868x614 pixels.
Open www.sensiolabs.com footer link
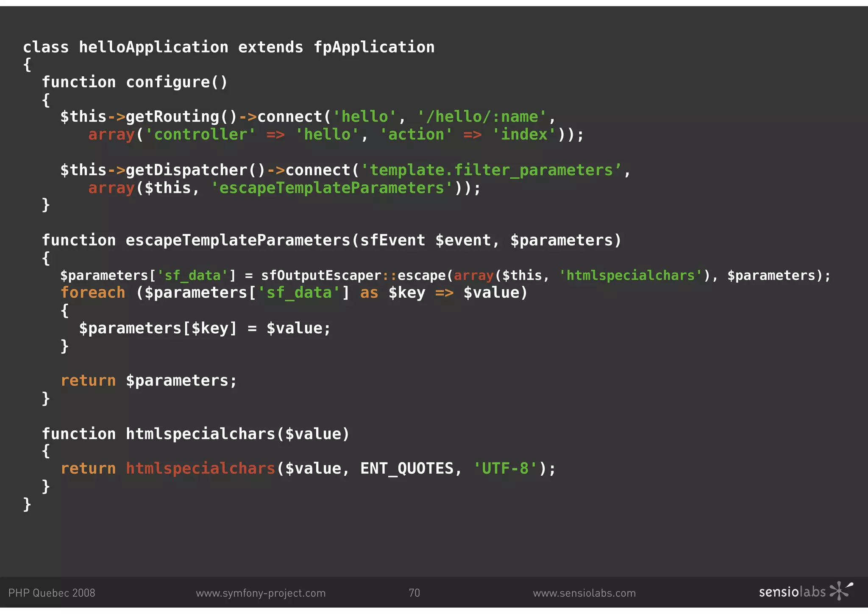click(x=584, y=593)
